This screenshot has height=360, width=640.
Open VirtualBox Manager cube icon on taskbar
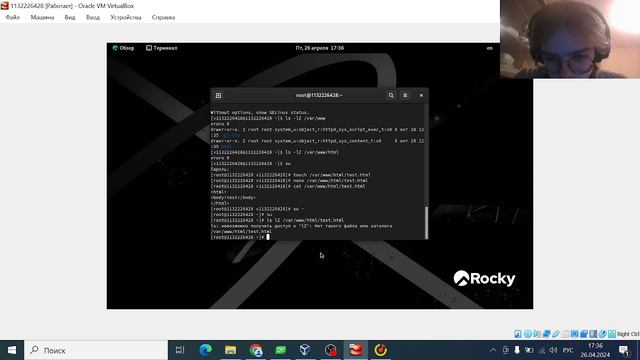point(305,350)
